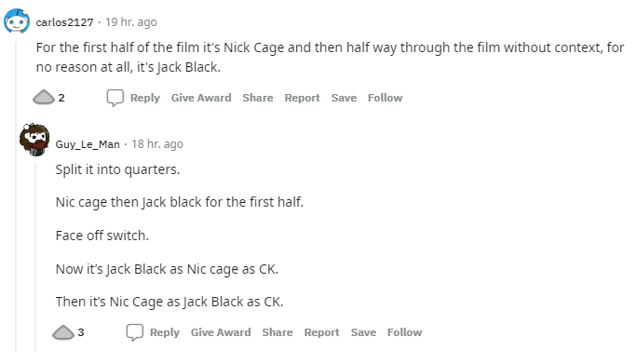Image resolution: width=637 pixels, height=364 pixels.
Task: Collapse carlos2127's comment thread line
Action: tap(16, 195)
